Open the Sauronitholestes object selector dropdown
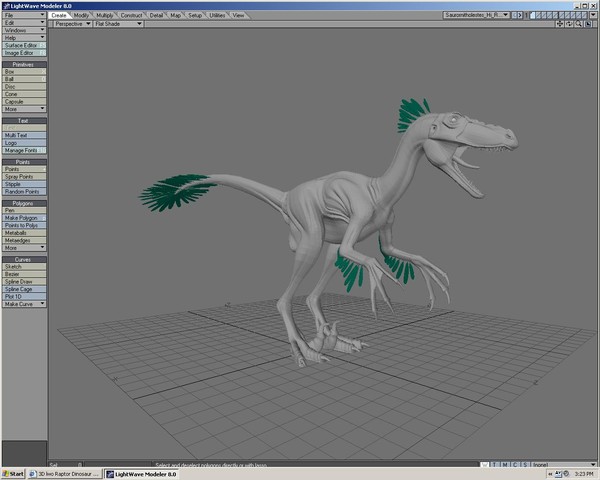Image resolution: width=600 pixels, height=480 pixels. (x=476, y=15)
